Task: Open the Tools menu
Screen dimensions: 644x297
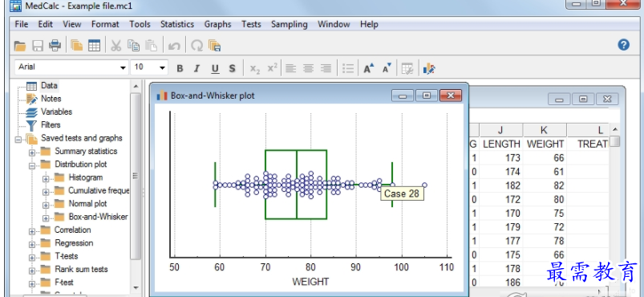Action: click(x=140, y=24)
